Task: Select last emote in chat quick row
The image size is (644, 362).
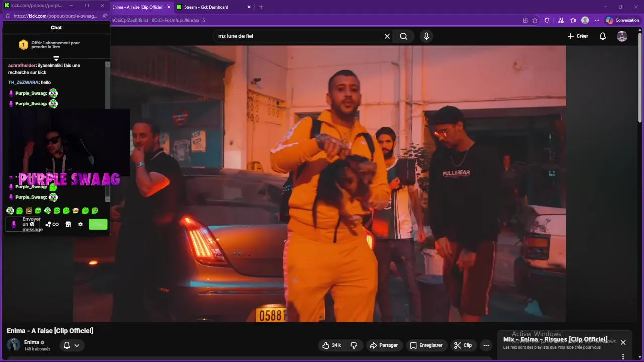Action: 95,211
